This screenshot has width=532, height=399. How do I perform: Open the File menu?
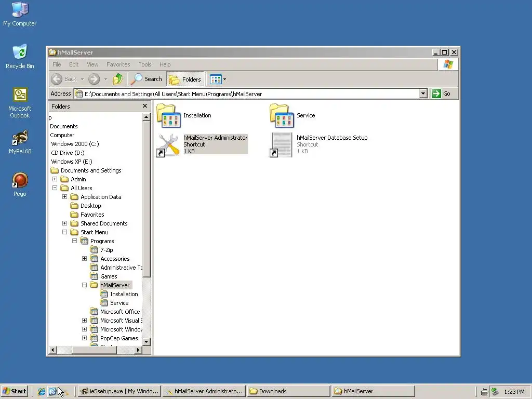coord(57,64)
